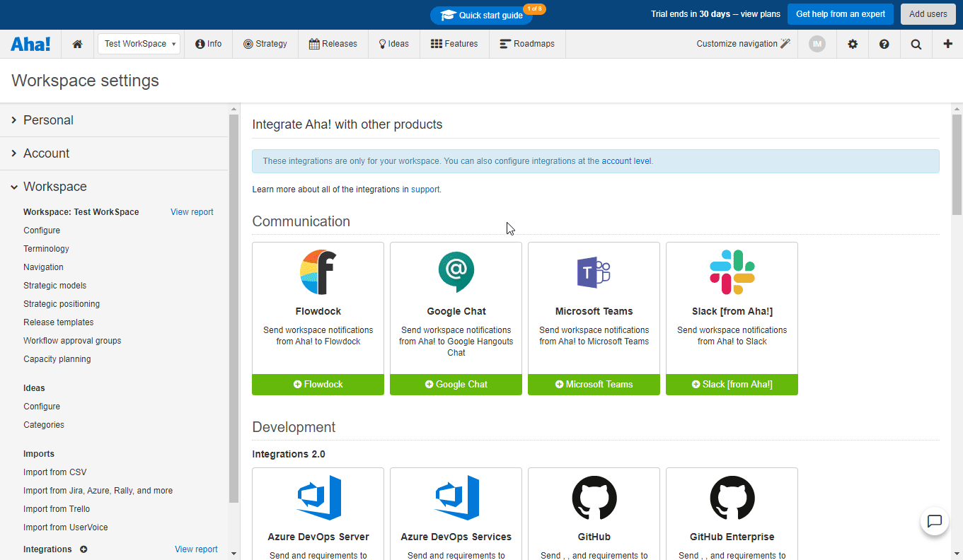Open Strategic models
Image resolution: width=963 pixels, height=560 pixels.
pos(54,286)
